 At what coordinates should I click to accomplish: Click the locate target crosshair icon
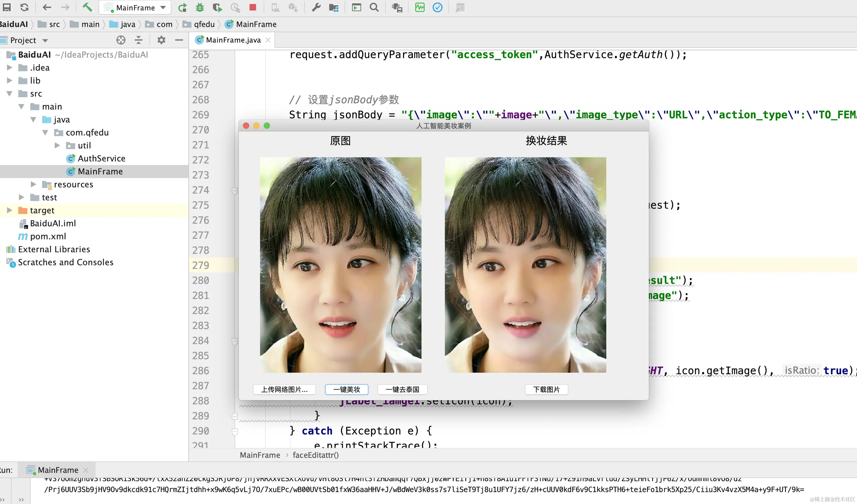click(x=121, y=40)
